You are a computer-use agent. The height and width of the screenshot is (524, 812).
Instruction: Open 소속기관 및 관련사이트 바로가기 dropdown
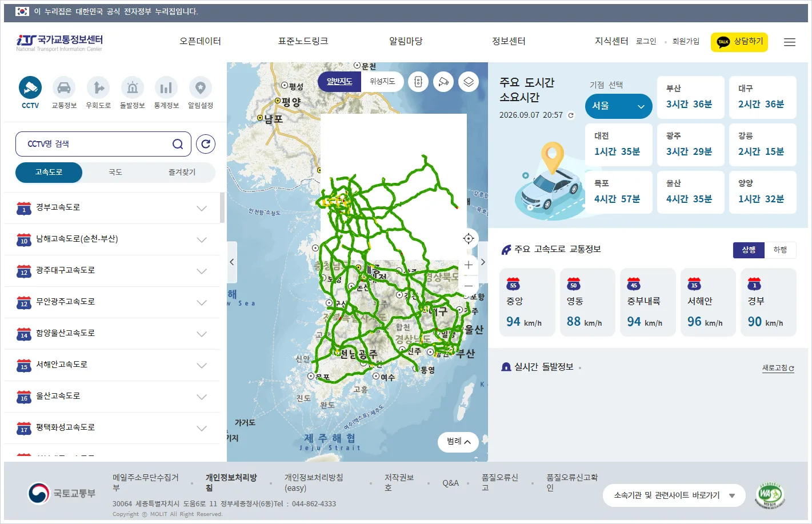click(x=674, y=495)
